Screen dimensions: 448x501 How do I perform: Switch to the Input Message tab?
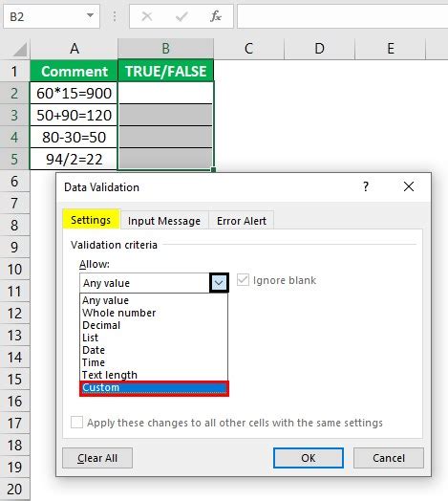[x=164, y=221]
